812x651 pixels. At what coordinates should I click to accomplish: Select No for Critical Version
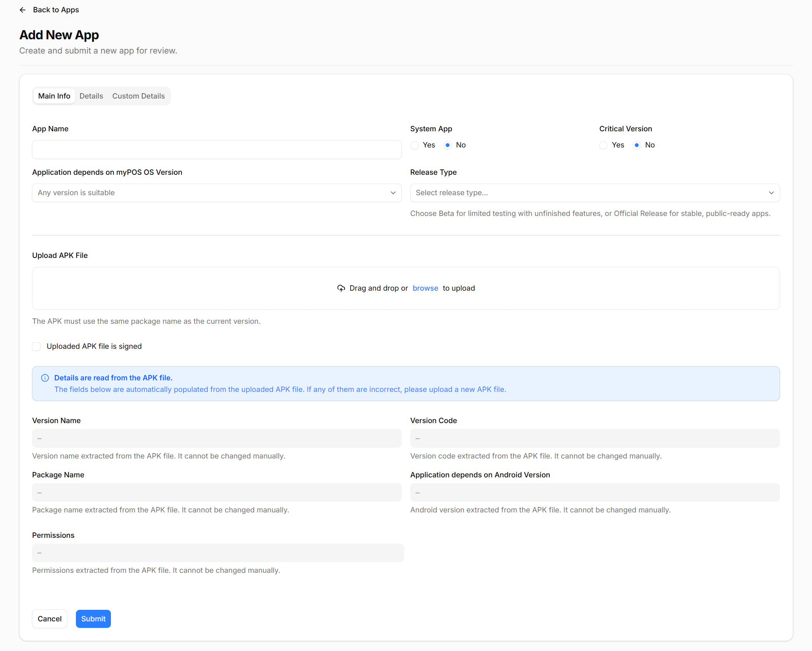tap(636, 145)
